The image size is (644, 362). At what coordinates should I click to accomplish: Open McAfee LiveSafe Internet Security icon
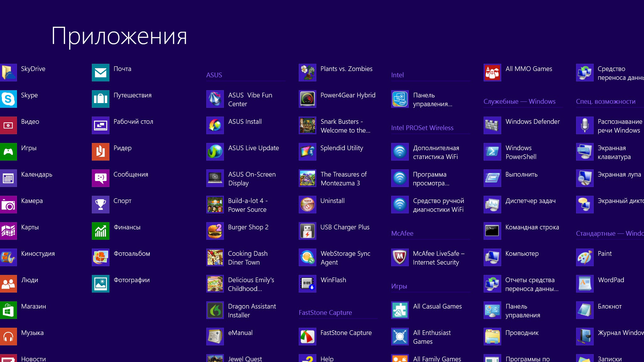[400, 257]
